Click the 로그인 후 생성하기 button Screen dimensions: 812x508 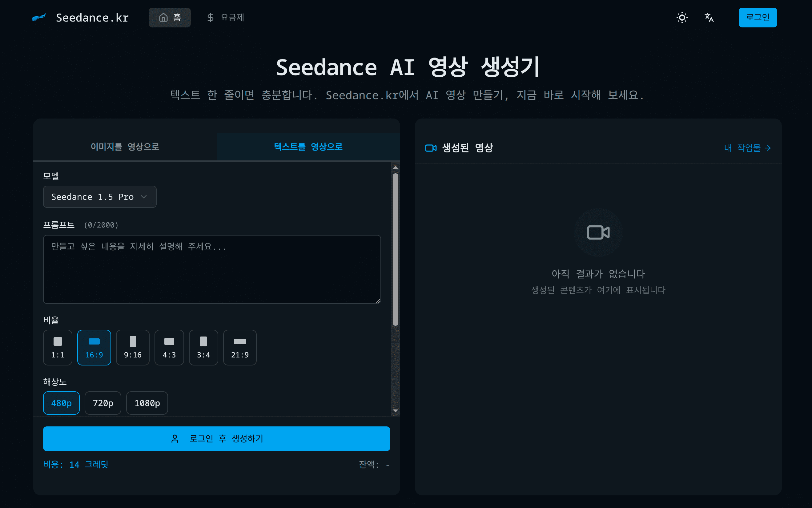point(217,438)
